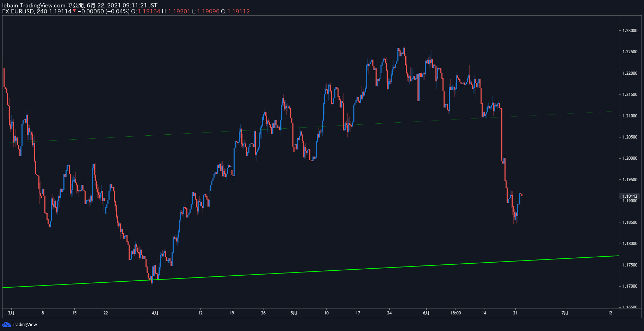
Task: Click the 1.17000 price axis label
Action: (x=630, y=286)
